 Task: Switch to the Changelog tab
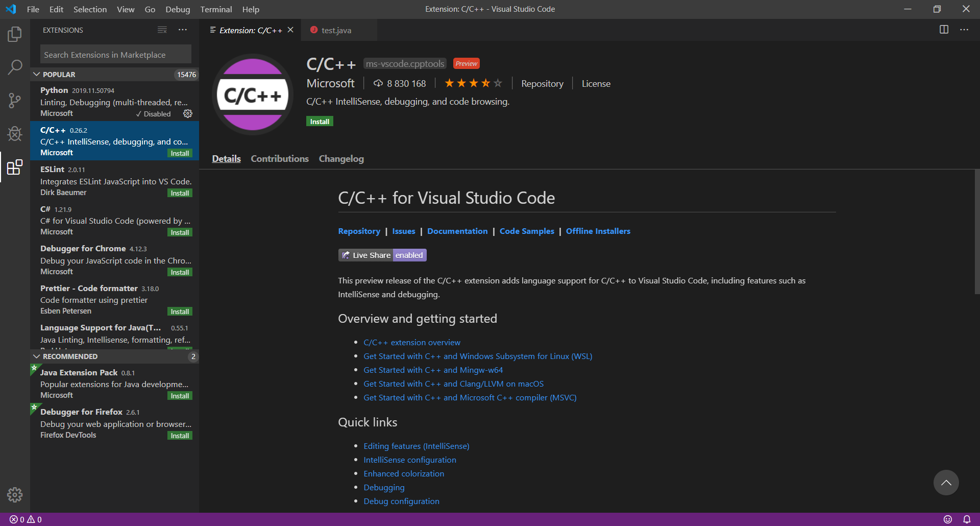coord(341,159)
